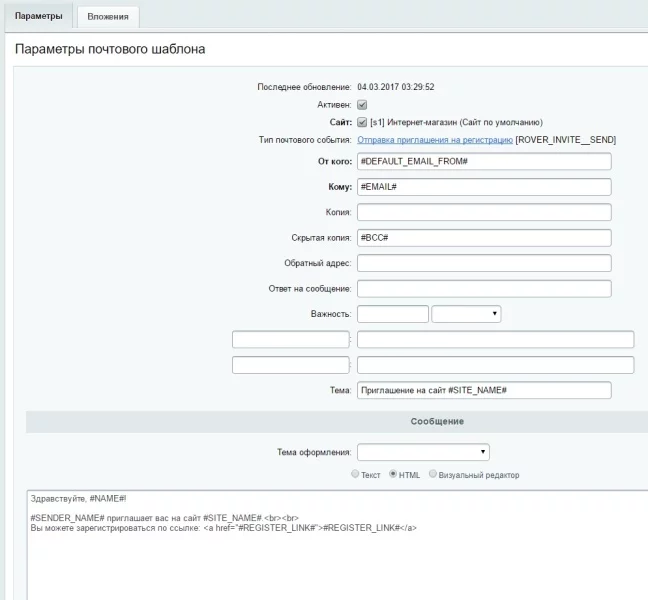The width and height of the screenshot is (648, 600).
Task: Uncheck the [s1] Интернет-магазин site checkbox
Action: (x=362, y=122)
